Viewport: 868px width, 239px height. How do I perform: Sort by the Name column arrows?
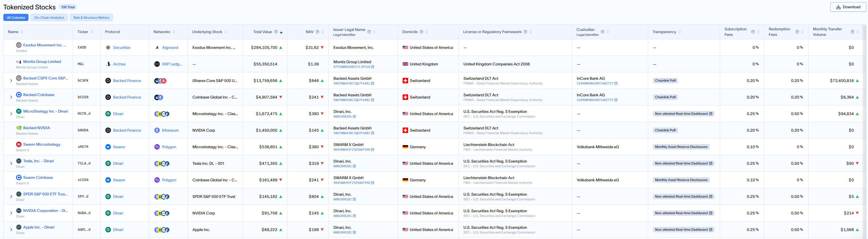(x=22, y=32)
